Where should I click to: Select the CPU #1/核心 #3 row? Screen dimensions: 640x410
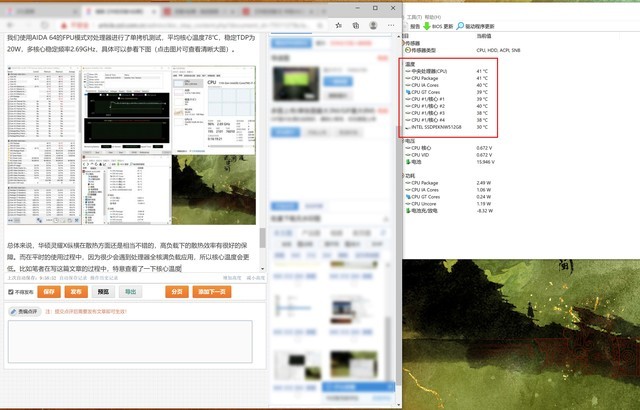point(447,113)
